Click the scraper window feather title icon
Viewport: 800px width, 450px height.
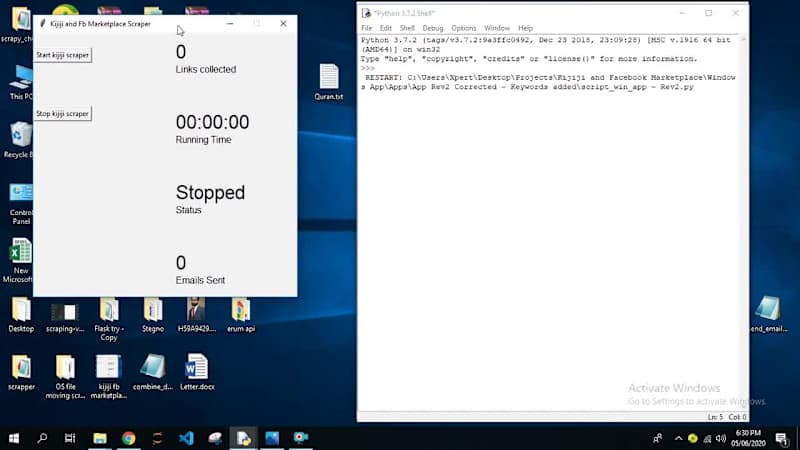(x=43, y=23)
